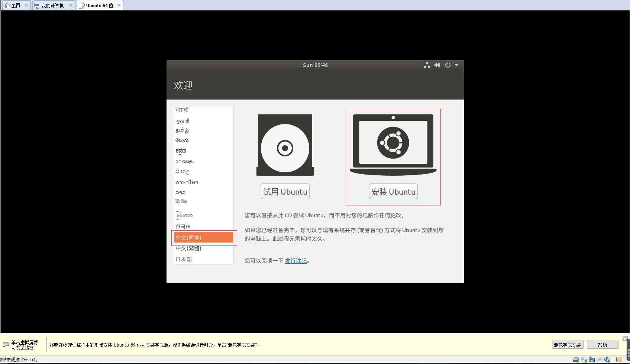
Task: Click the 试用 Ubuntu button
Action: point(285,192)
